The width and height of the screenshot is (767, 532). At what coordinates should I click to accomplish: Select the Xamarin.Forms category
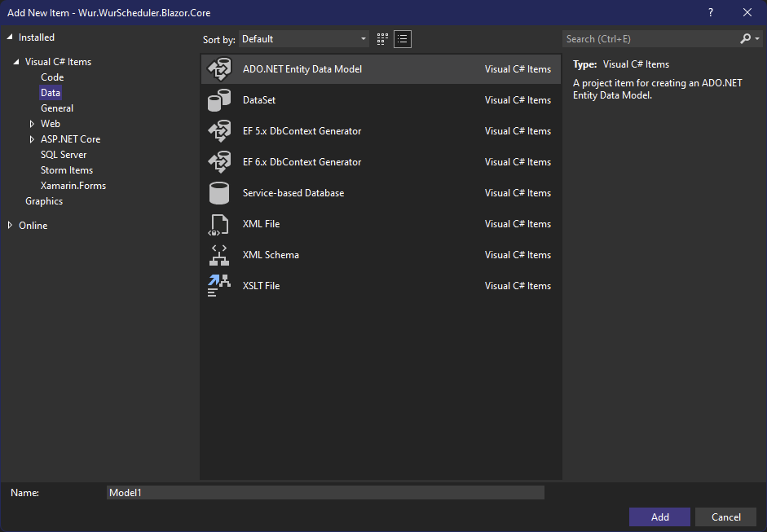(x=73, y=186)
